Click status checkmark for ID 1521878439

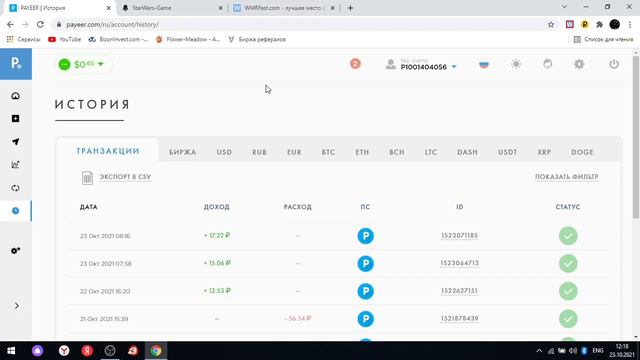(x=568, y=319)
